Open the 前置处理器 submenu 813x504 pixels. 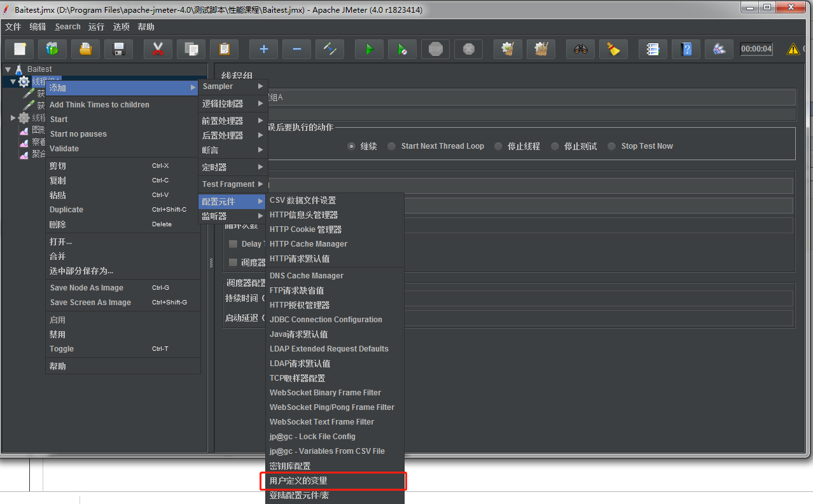point(233,121)
